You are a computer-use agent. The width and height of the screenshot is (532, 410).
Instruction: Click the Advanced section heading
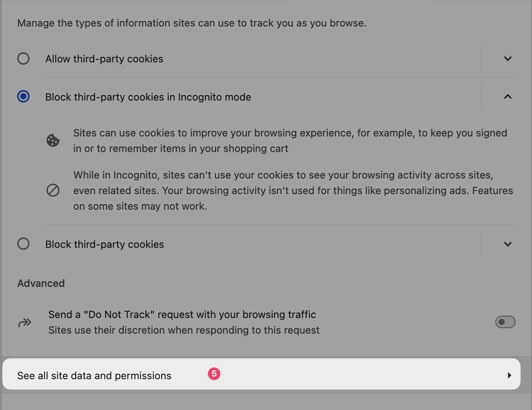(41, 283)
